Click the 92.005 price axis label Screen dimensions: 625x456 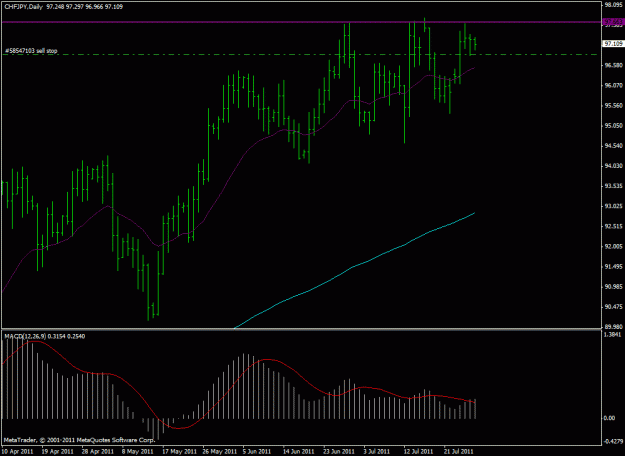613,246
